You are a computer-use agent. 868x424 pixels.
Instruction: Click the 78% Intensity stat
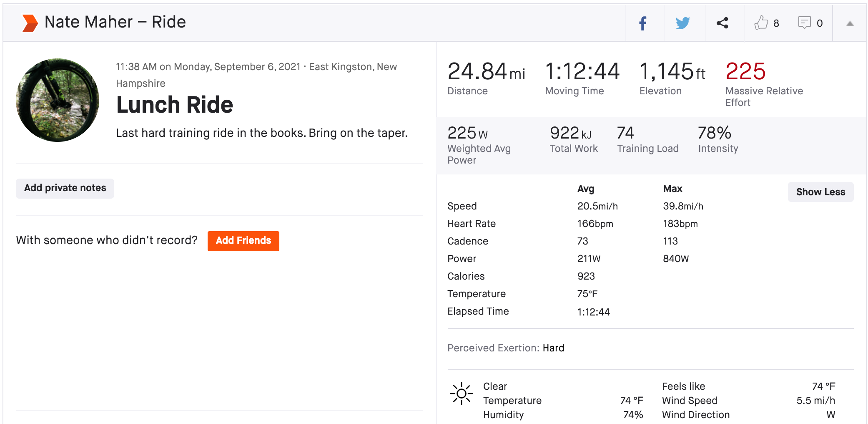click(714, 133)
